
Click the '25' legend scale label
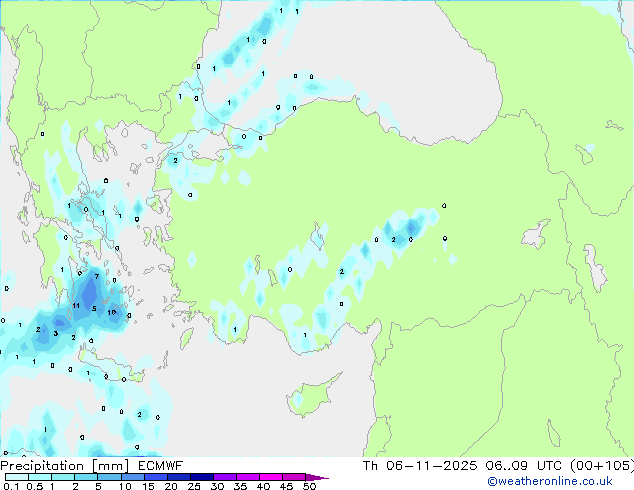194,486
